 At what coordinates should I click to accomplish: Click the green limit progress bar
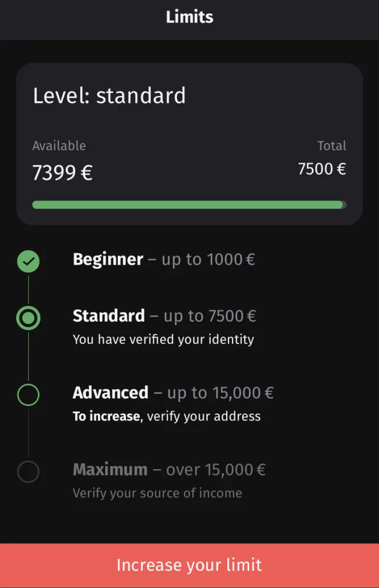coord(188,205)
